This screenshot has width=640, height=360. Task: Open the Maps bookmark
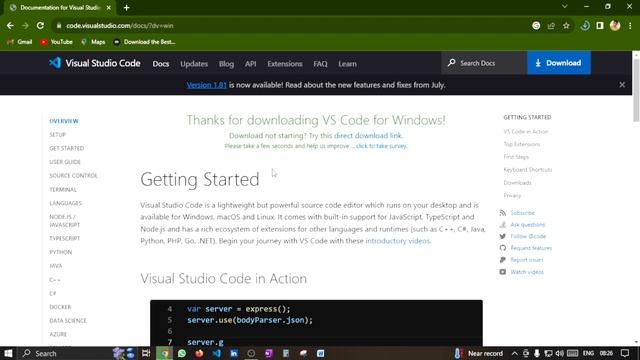[93, 42]
